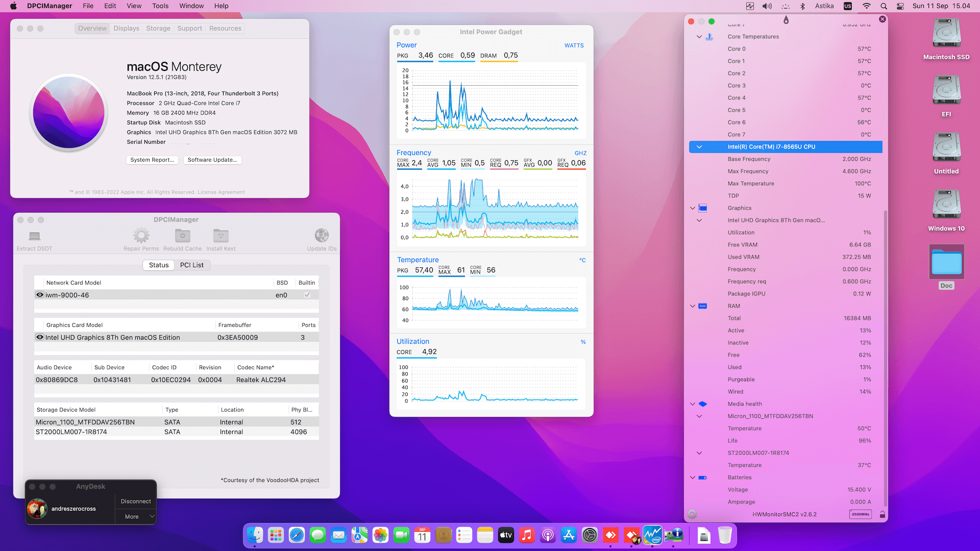Toggle Builtin checkbox for en0
The width and height of the screenshot is (980, 551).
(x=307, y=295)
